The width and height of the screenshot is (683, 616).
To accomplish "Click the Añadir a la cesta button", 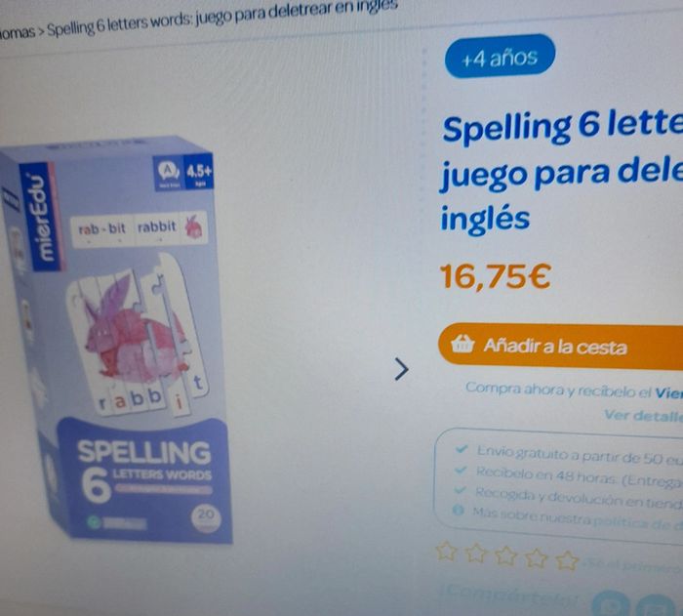I will (561, 347).
